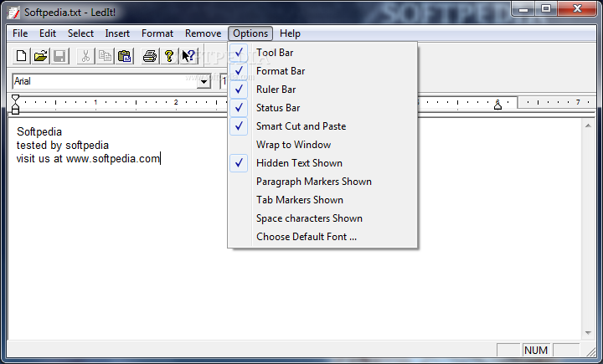Viewport: 603px width, 364px height.
Task: Open the Remove menu
Action: (x=203, y=33)
